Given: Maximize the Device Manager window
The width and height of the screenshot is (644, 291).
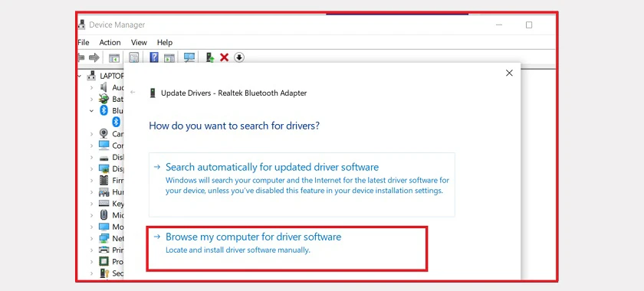Looking at the screenshot, I should (529, 25).
